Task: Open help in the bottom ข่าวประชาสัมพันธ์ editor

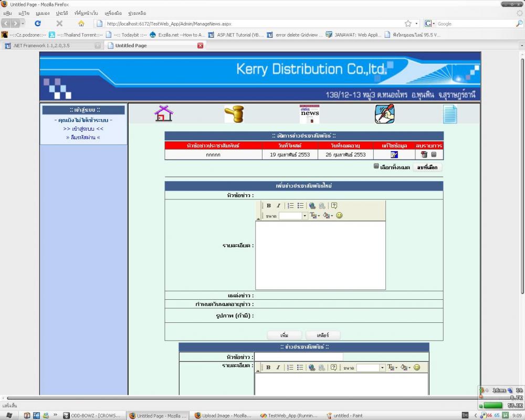Action: [333, 367]
